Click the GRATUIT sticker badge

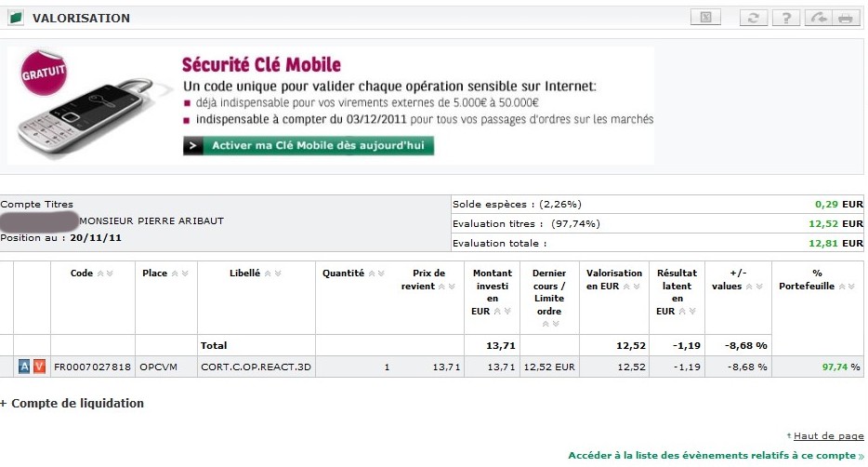pos(44,73)
